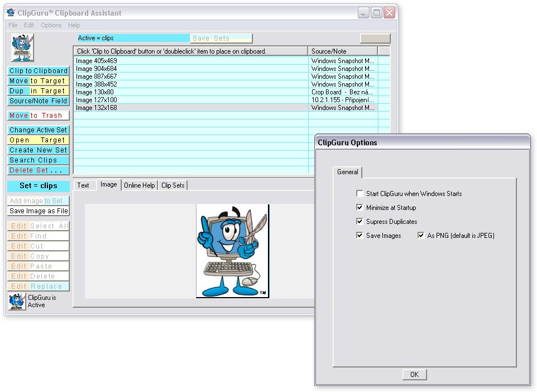Click the Active = clips field
This screenshot has height=392, width=537.
(133, 38)
